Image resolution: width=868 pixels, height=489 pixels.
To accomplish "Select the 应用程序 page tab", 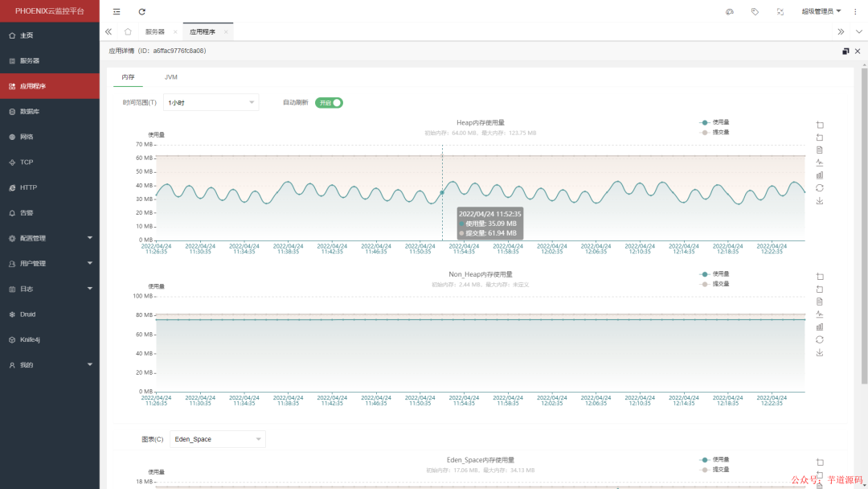I will [202, 31].
